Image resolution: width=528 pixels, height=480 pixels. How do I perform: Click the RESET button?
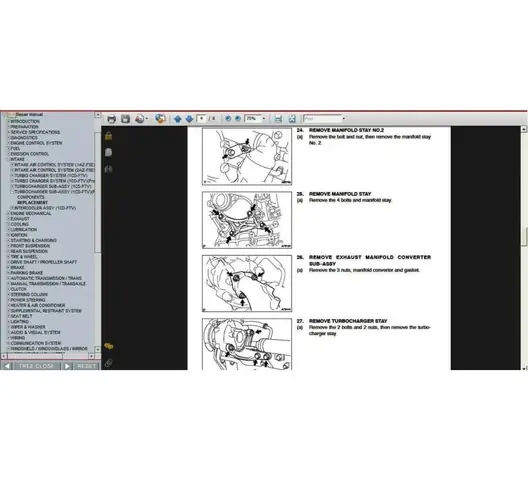(87, 366)
